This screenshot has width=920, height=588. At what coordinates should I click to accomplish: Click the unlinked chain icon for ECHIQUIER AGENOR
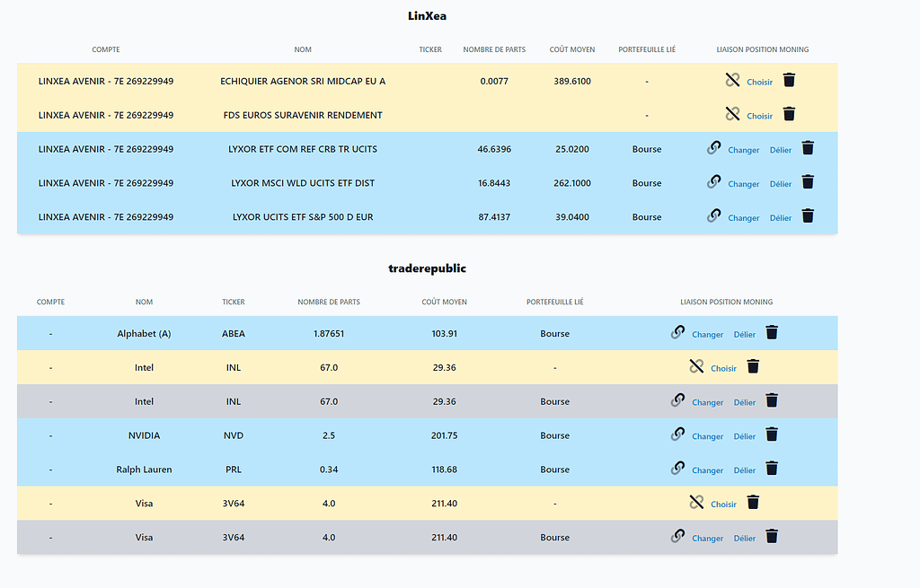(x=732, y=80)
